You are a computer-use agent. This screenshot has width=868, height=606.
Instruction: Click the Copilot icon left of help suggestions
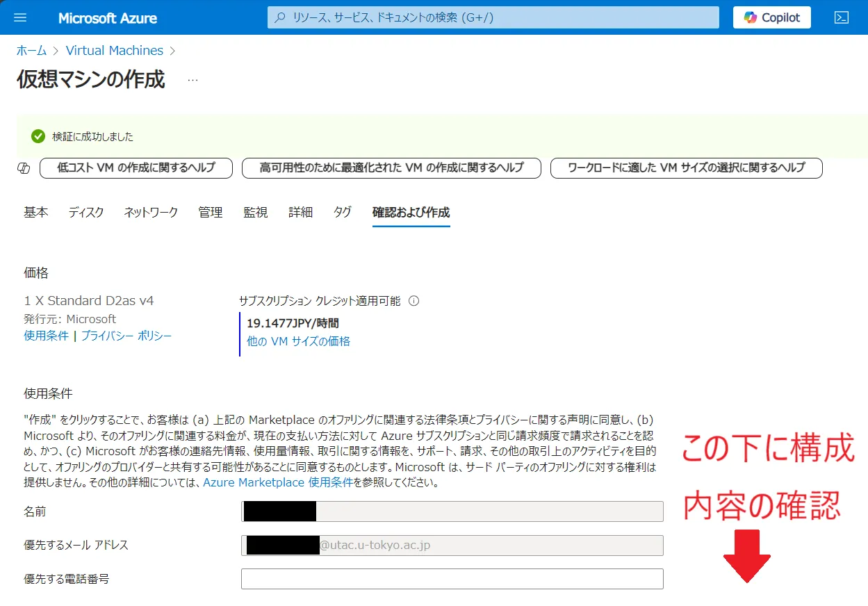(24, 168)
